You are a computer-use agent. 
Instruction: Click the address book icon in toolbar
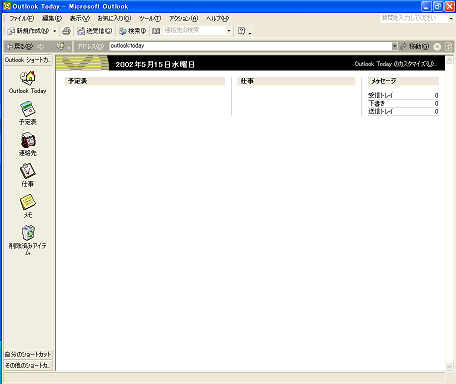click(x=156, y=31)
